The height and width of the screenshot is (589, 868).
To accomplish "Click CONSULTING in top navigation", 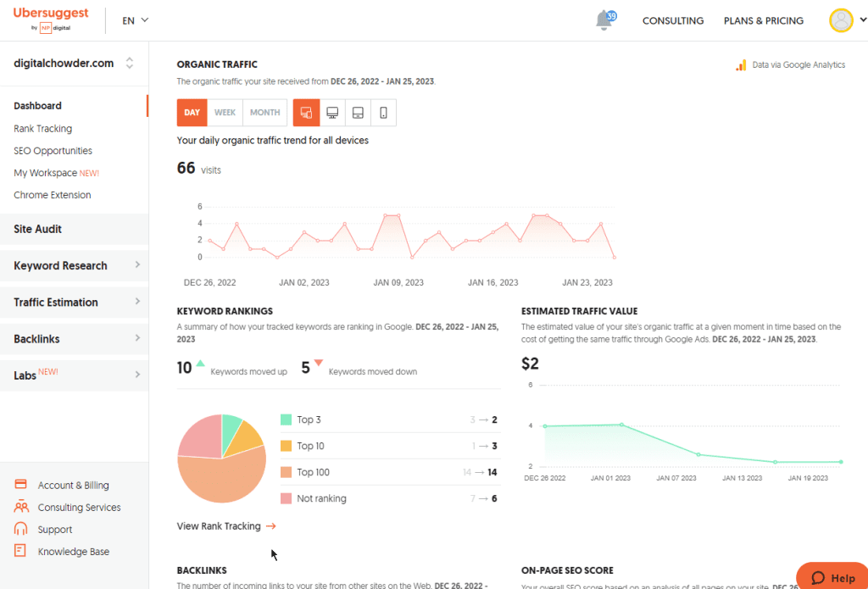I will (672, 20).
